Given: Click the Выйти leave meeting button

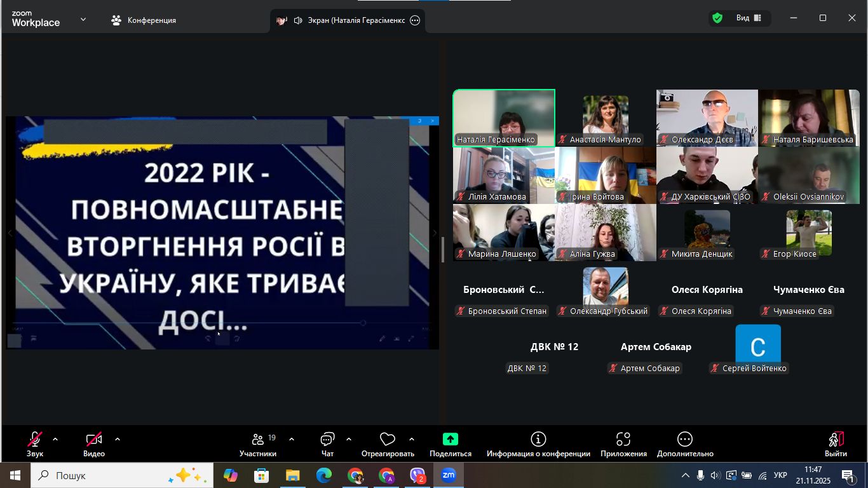Looking at the screenshot, I should 836,444.
